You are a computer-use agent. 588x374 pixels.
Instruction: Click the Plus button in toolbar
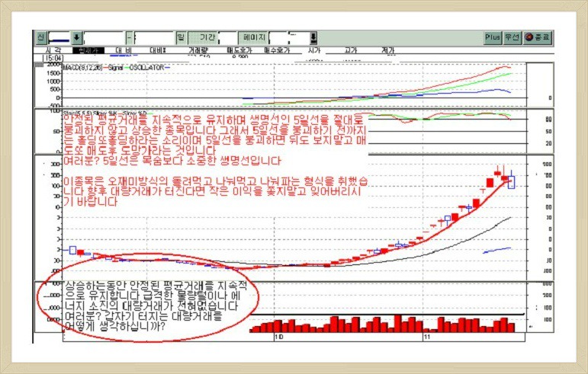tap(493, 37)
